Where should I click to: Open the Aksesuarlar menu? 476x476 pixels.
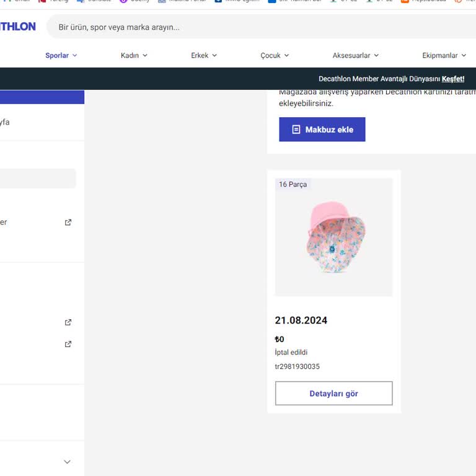[x=356, y=55]
